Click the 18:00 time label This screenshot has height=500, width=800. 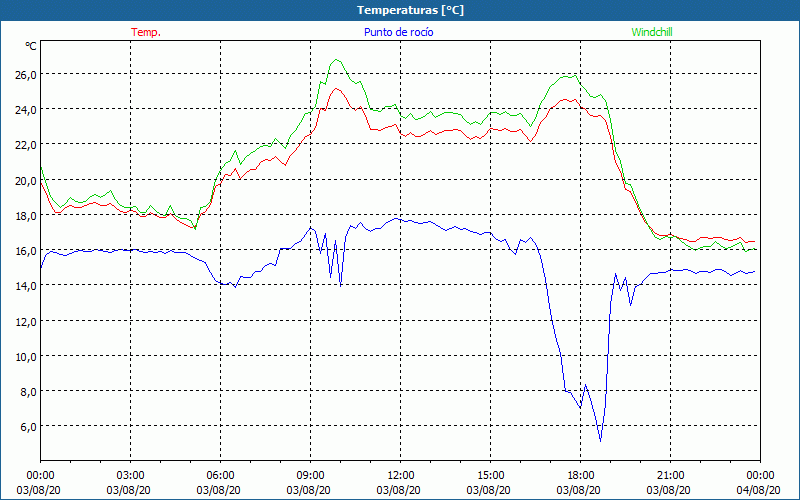(x=581, y=476)
